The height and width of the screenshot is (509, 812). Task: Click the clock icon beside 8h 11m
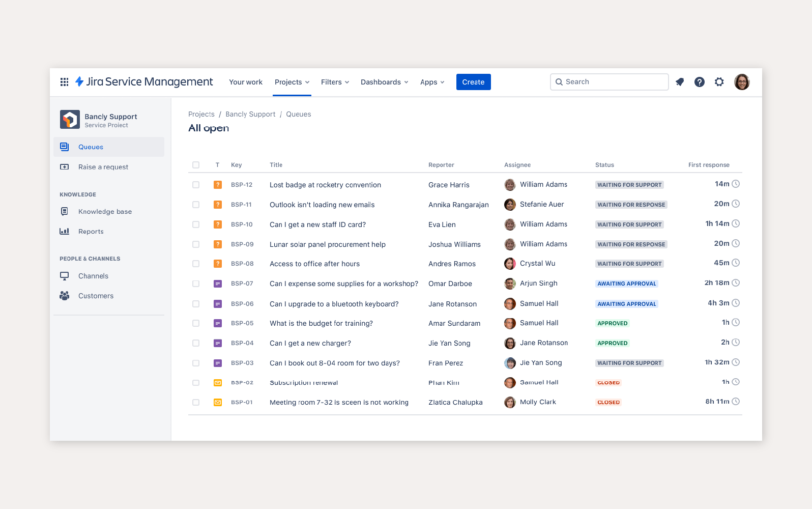tap(736, 402)
